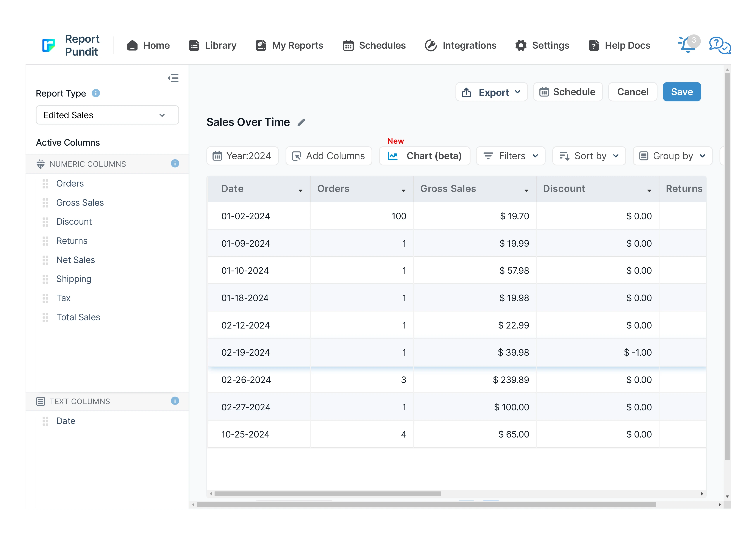Click the Report Type info icon

click(96, 93)
